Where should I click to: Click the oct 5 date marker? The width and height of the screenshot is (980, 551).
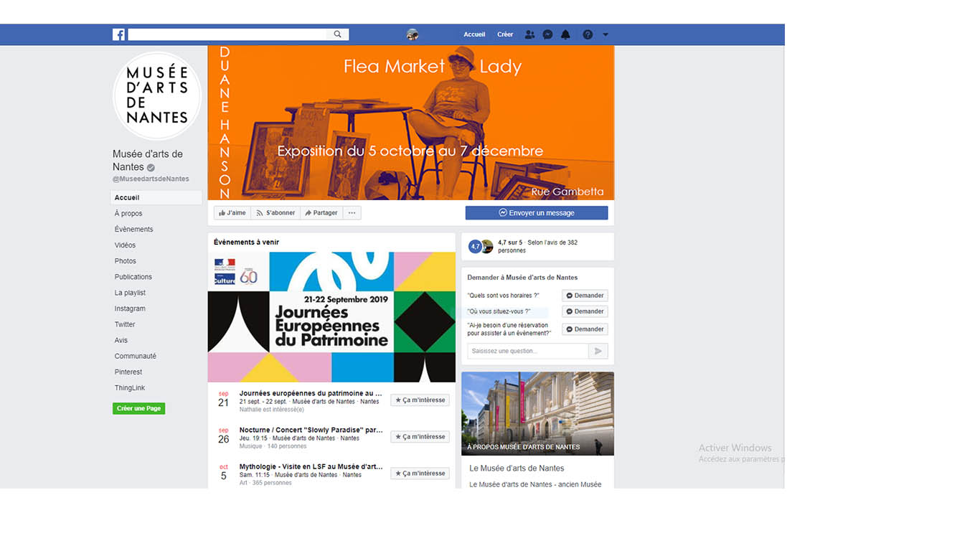tap(223, 472)
